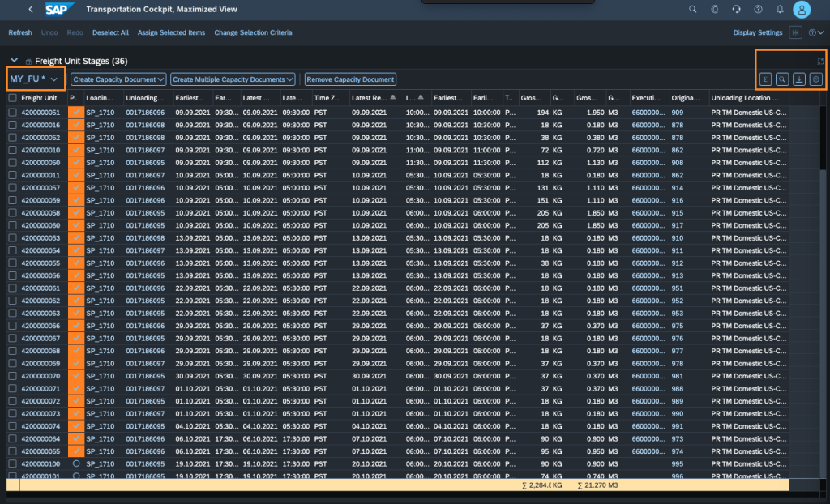Click sort arrow in Latest Re... column header

[393, 97]
